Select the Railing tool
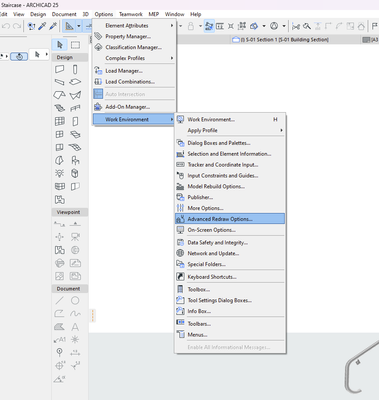 (75, 108)
